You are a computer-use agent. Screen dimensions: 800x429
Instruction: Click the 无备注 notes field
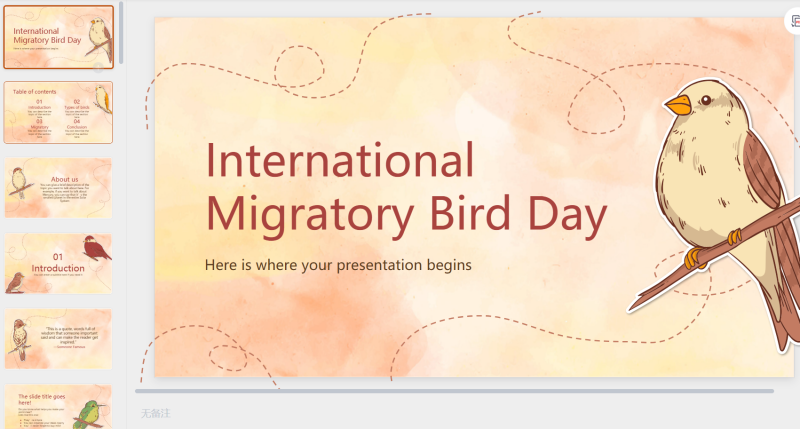(156, 413)
